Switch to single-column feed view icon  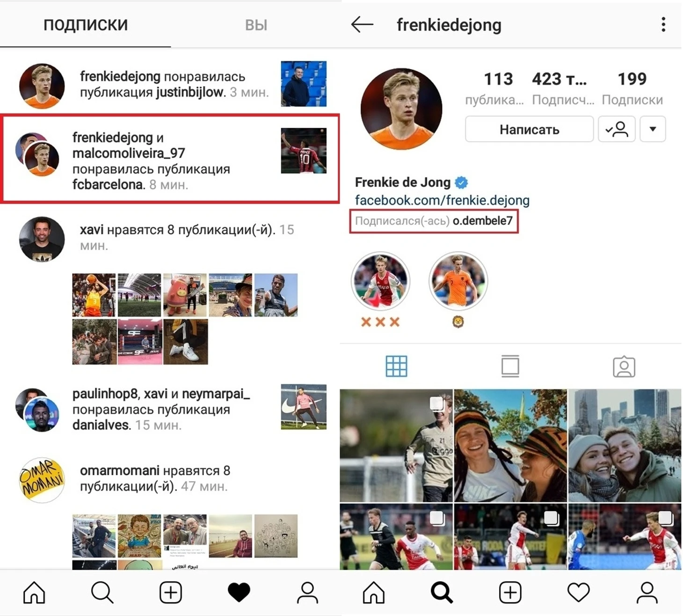coord(510,366)
